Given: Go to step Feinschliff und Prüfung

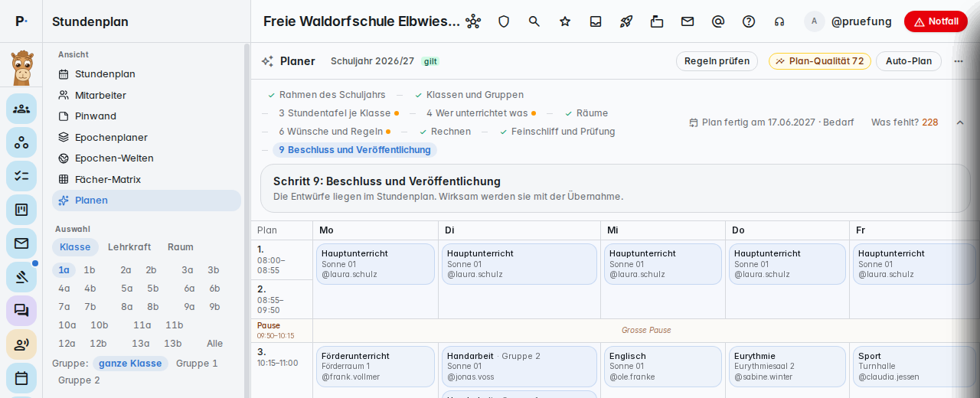Looking at the screenshot, I should (x=557, y=132).
